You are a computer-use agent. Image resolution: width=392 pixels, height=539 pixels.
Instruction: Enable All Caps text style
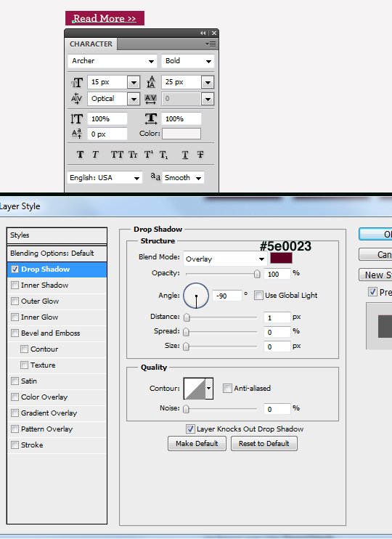pos(117,155)
